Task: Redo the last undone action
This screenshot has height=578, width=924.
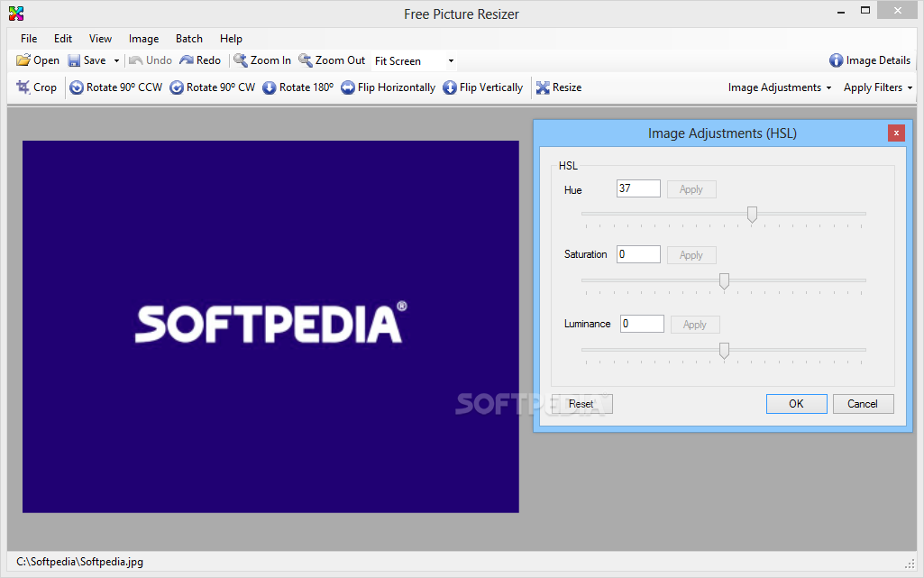Action: click(200, 60)
